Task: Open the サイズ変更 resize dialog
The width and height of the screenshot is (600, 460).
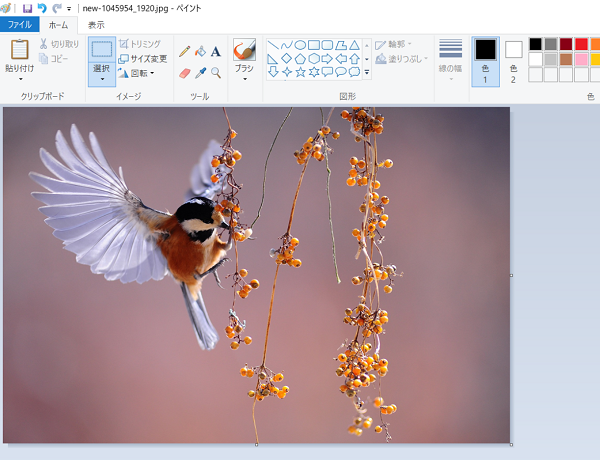Action: pyautogui.click(x=143, y=59)
